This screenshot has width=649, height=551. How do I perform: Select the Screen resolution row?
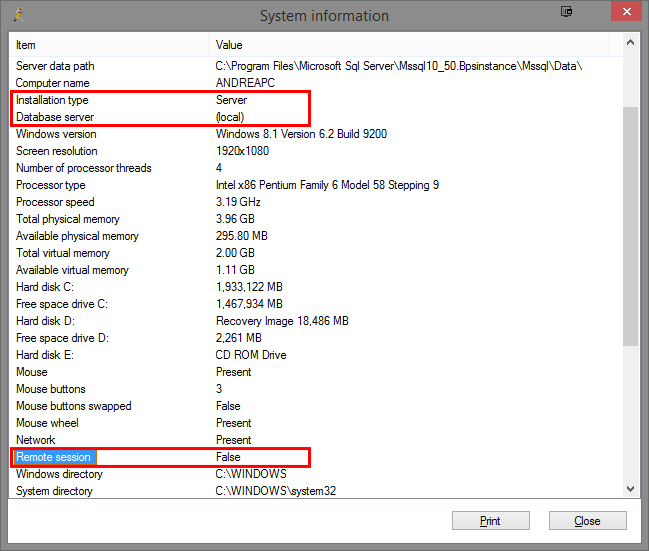57,151
